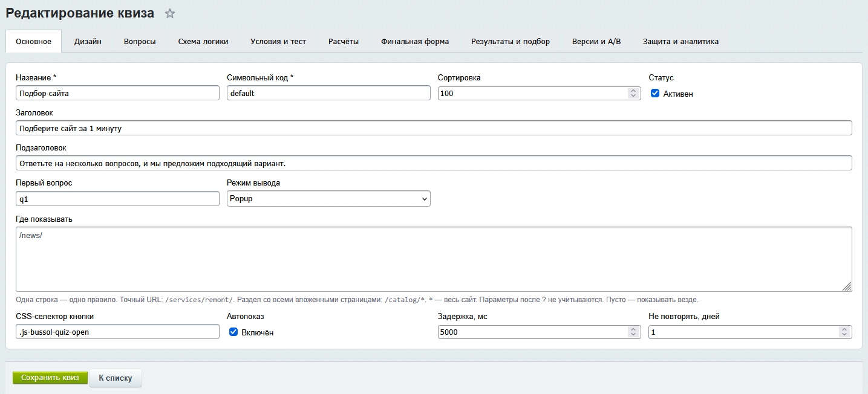The width and height of the screenshot is (868, 394).
Task: Click the Не повторять, дней spinner arrows
Action: click(844, 332)
